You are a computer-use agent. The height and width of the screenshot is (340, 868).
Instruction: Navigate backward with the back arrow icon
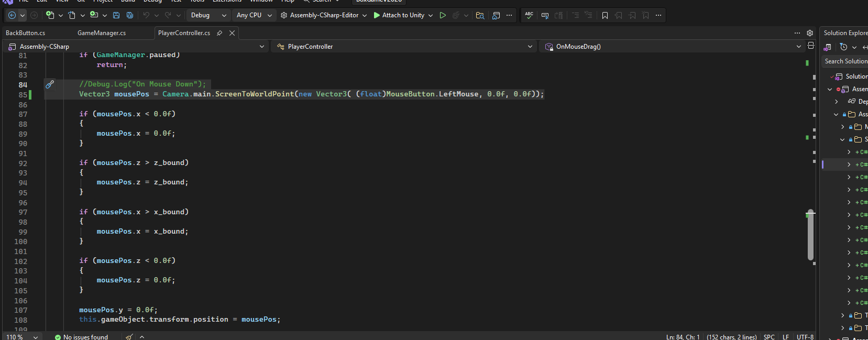coord(12,15)
